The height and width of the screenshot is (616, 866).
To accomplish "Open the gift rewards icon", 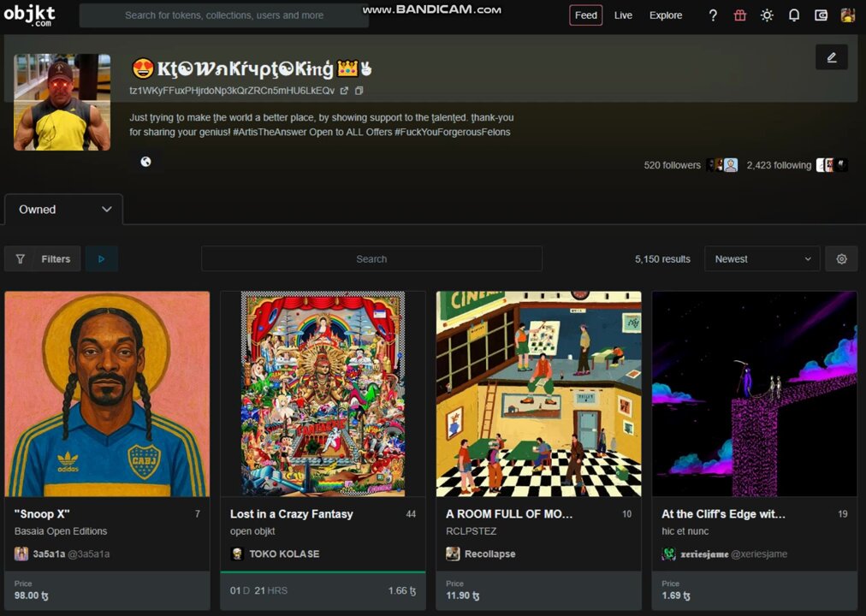I will (x=740, y=15).
